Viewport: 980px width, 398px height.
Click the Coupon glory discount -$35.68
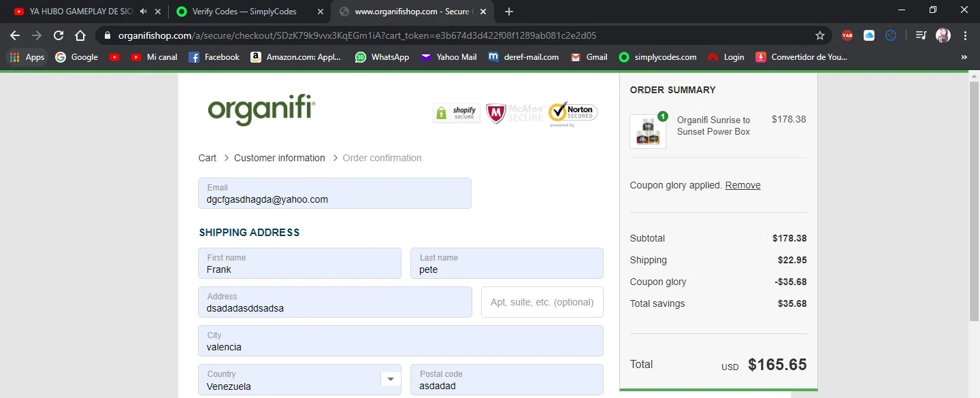(791, 282)
